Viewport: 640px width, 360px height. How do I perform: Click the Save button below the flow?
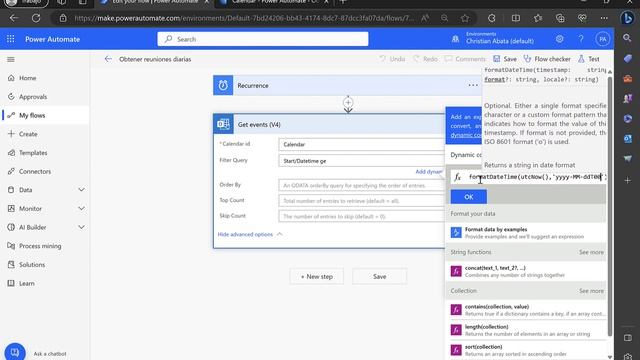[380, 276]
